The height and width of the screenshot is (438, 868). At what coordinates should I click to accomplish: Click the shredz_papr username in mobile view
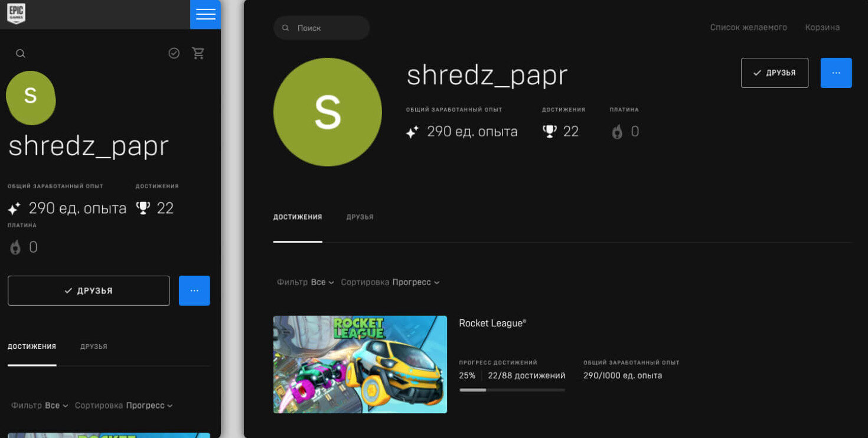[89, 146]
